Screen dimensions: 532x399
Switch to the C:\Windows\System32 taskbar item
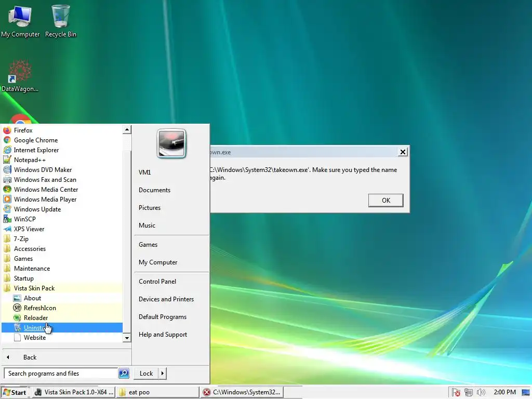click(x=242, y=392)
